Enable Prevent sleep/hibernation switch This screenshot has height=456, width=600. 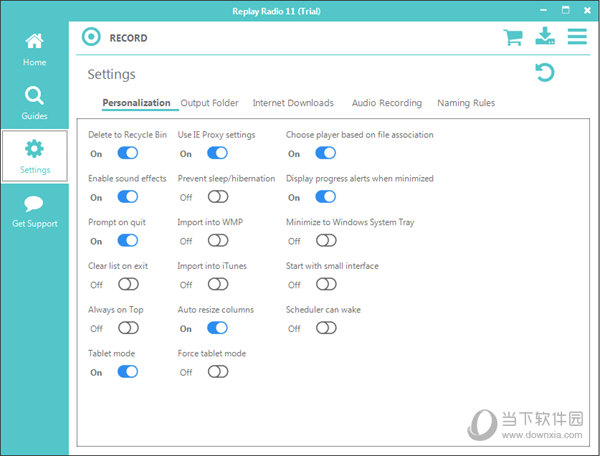[218, 197]
